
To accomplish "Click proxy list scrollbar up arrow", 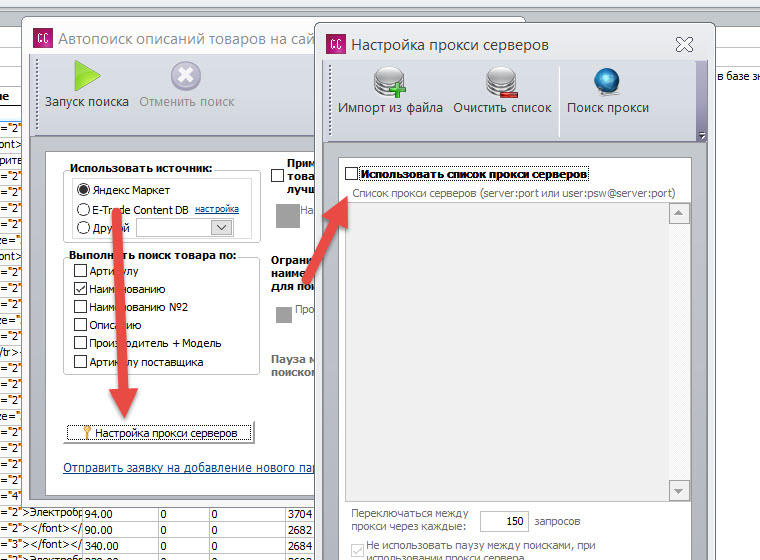I will pyautogui.click(x=679, y=213).
